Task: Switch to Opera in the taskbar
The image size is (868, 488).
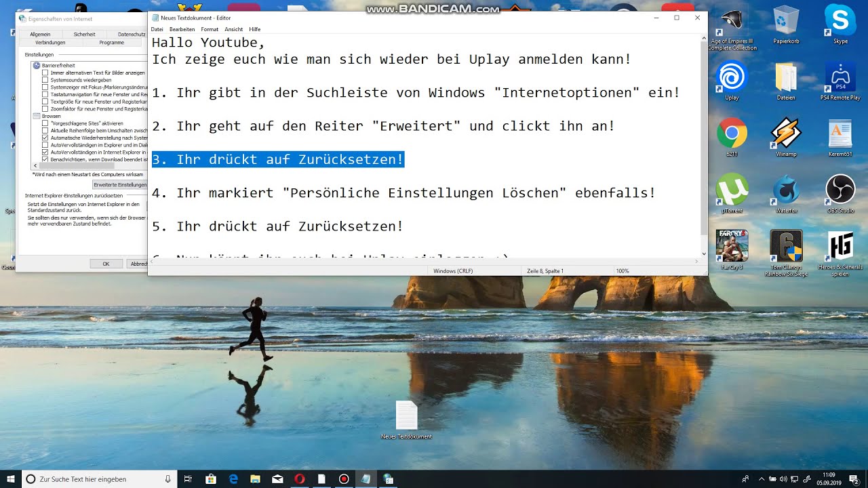Action: point(299,479)
